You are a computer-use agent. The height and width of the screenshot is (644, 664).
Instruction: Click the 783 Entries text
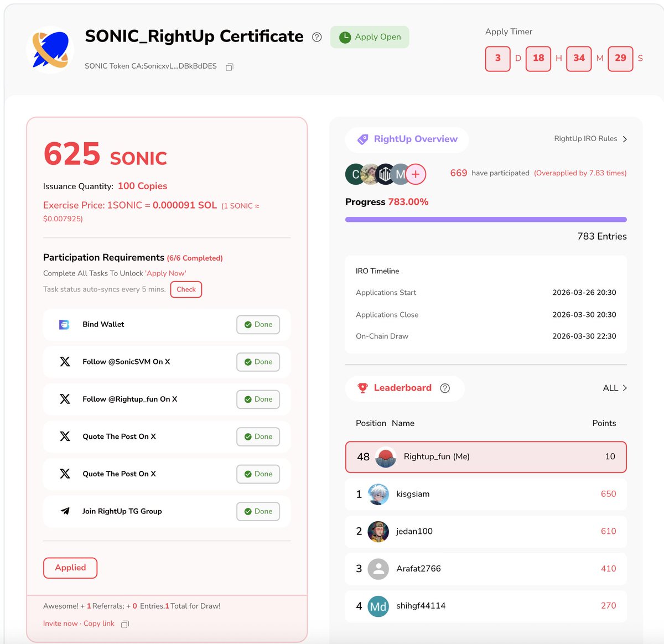[602, 236]
